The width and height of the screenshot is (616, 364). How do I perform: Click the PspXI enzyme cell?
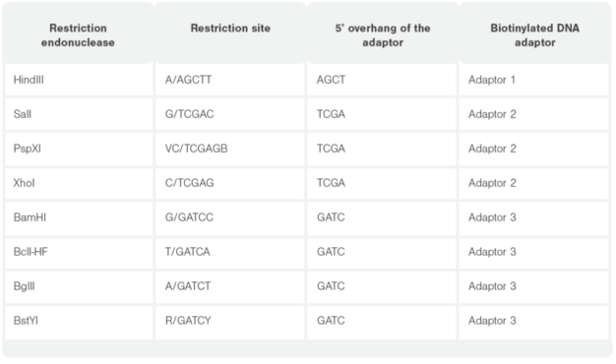pyautogui.click(x=79, y=149)
